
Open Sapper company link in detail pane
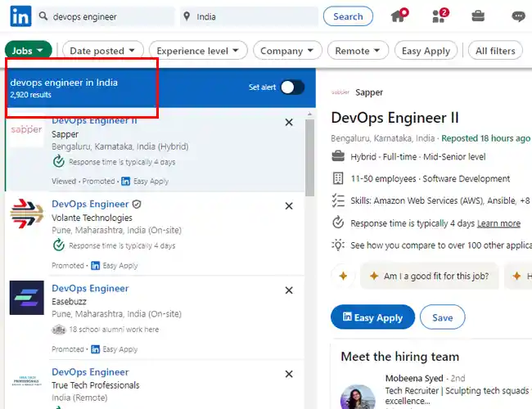click(x=369, y=92)
